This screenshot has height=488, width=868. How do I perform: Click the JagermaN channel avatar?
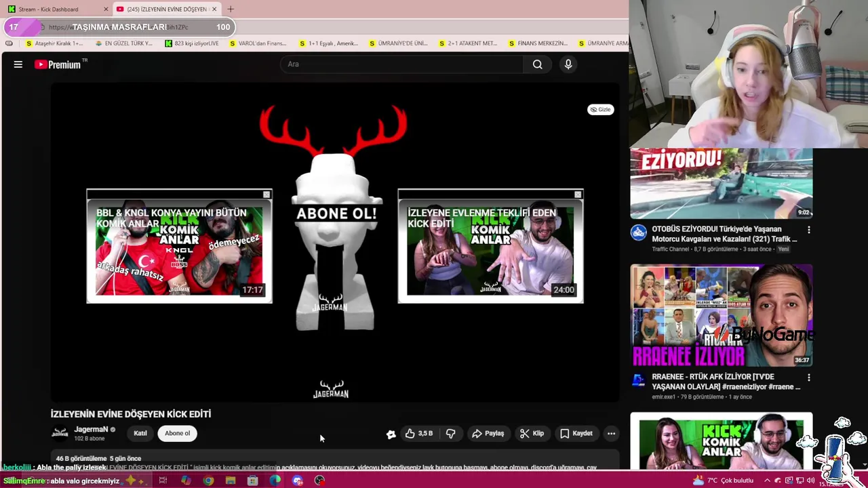(x=60, y=433)
